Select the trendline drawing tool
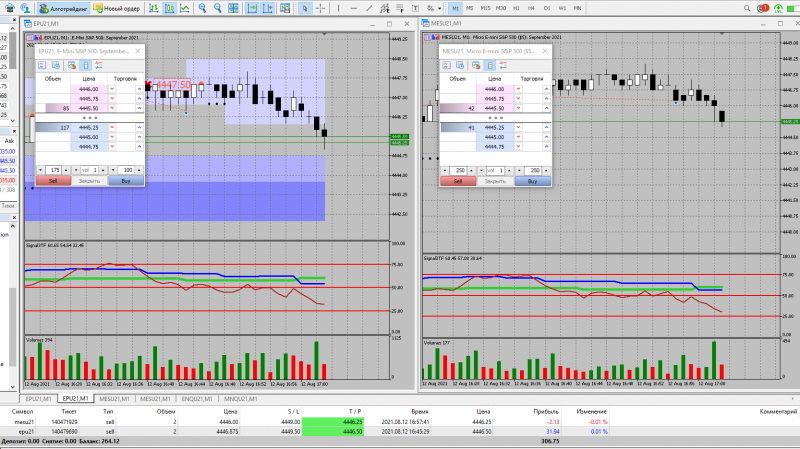This screenshot has width=800, height=449. click(x=369, y=8)
